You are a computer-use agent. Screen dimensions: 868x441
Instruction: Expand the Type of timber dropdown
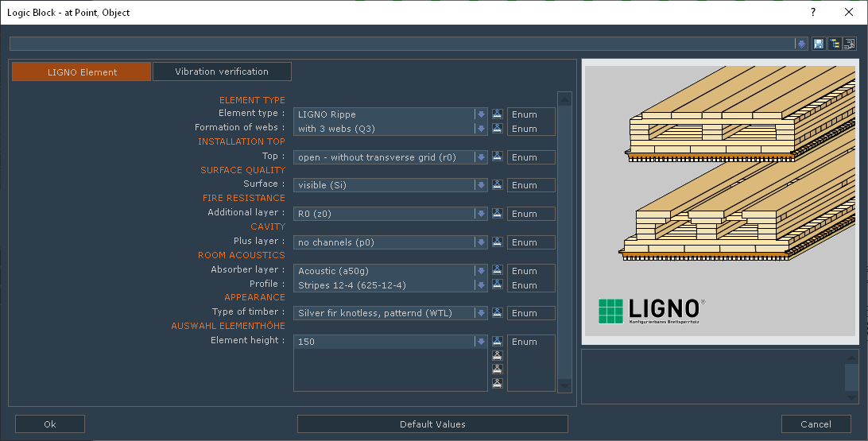click(x=480, y=313)
